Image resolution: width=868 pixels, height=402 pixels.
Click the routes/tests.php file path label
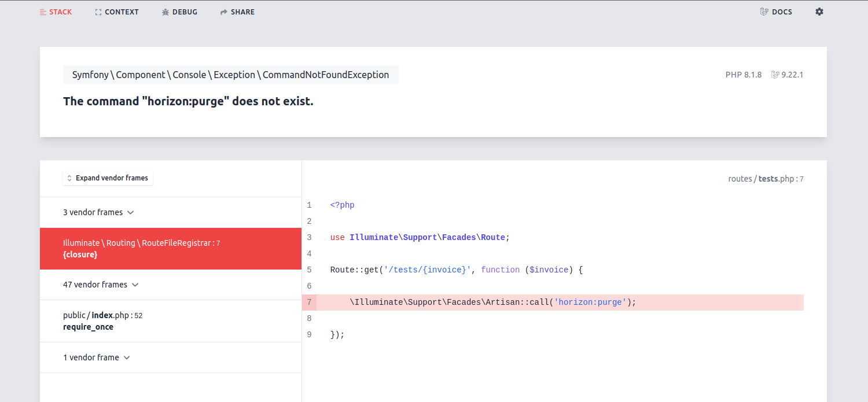coord(766,179)
